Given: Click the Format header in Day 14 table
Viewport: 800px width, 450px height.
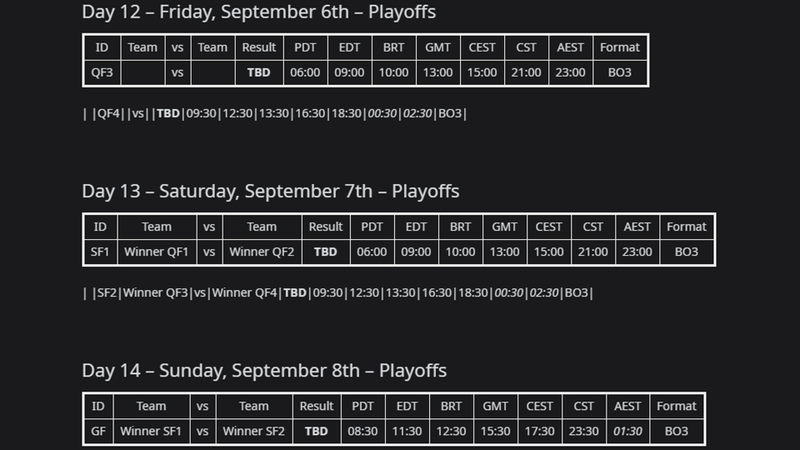Looking at the screenshot, I should pyautogui.click(x=677, y=406).
